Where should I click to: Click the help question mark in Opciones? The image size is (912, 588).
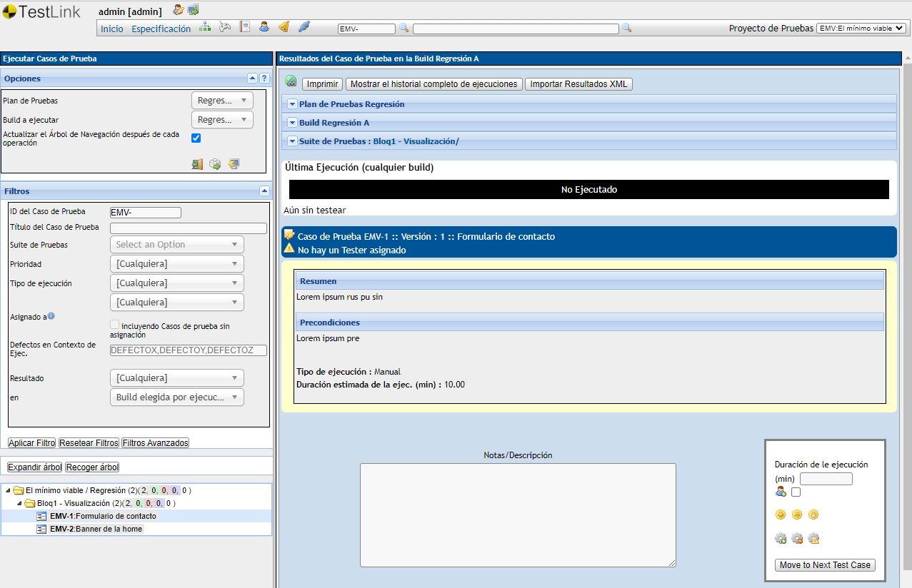[264, 78]
